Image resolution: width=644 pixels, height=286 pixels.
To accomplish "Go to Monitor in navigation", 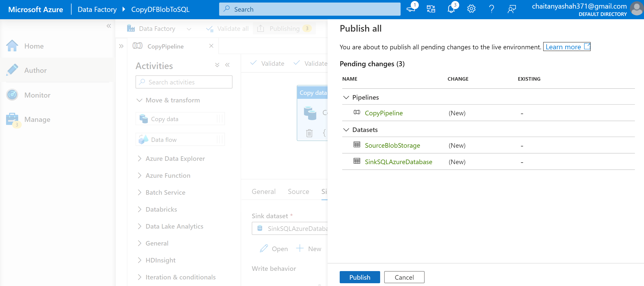I will [37, 95].
